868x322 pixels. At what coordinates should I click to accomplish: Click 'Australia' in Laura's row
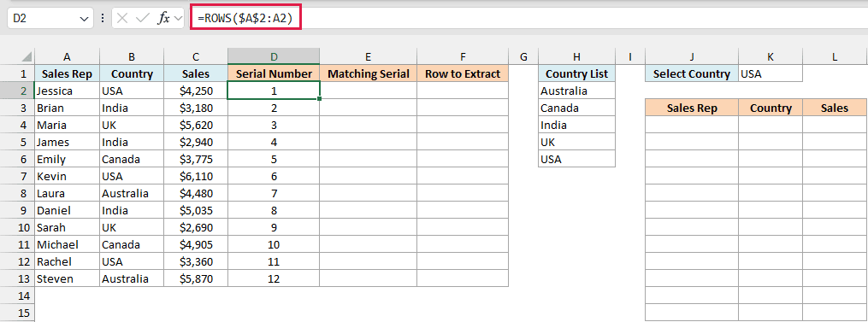click(132, 193)
